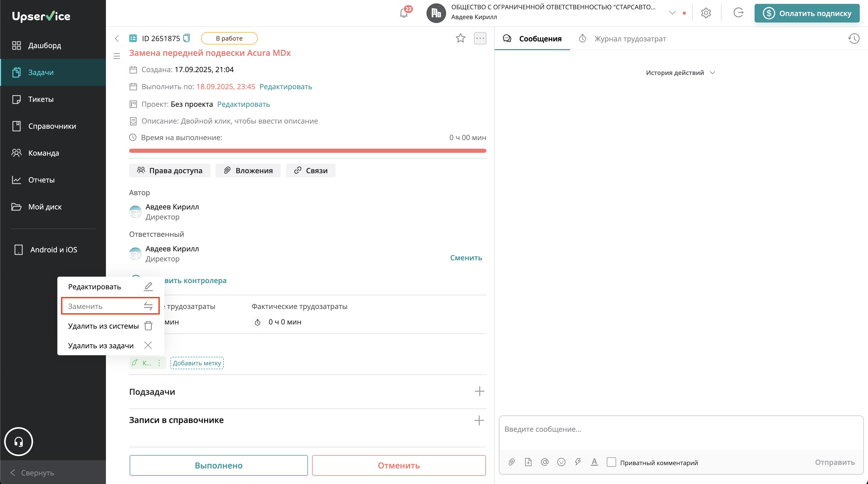The height and width of the screenshot is (484, 868).
Task: Click Отменить button
Action: tap(399, 465)
